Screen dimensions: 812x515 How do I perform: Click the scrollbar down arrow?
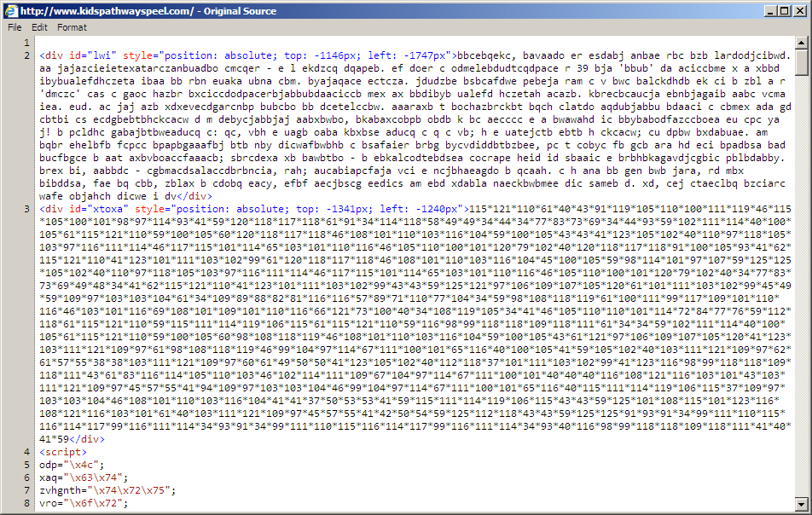802,502
